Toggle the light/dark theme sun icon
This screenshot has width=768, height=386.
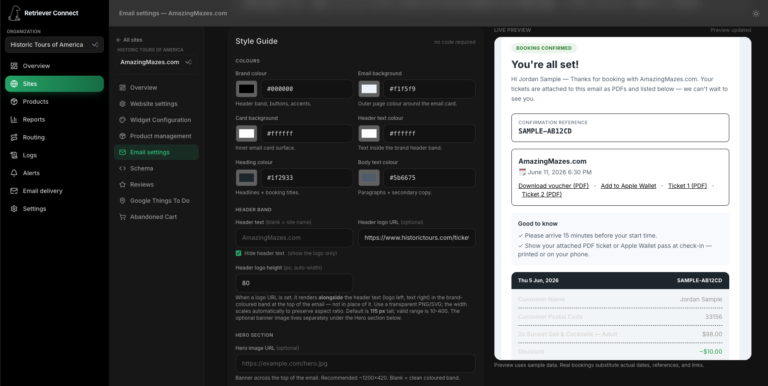point(756,14)
